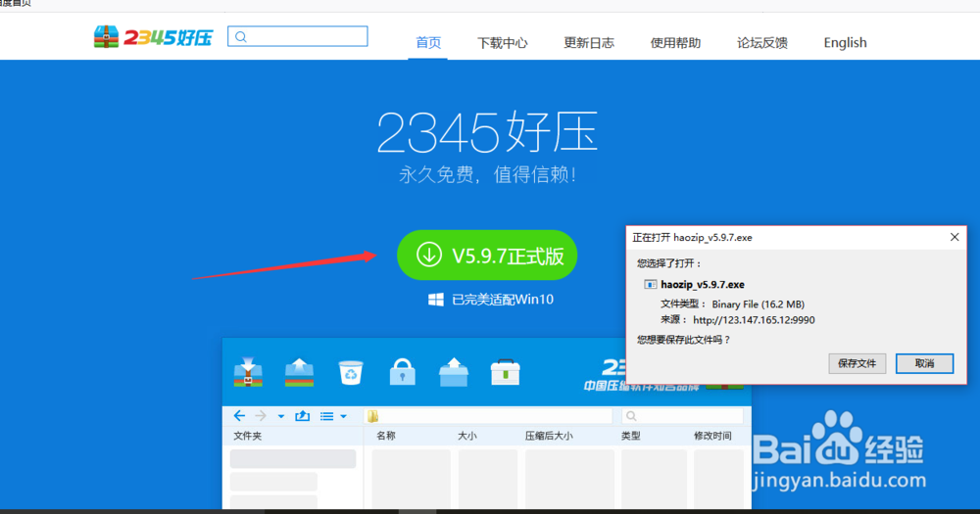Click the 类型 column header

click(630, 436)
